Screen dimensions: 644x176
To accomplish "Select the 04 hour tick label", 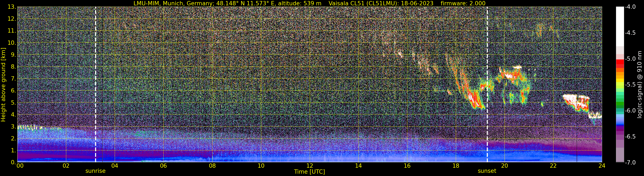I will click(x=114, y=166).
